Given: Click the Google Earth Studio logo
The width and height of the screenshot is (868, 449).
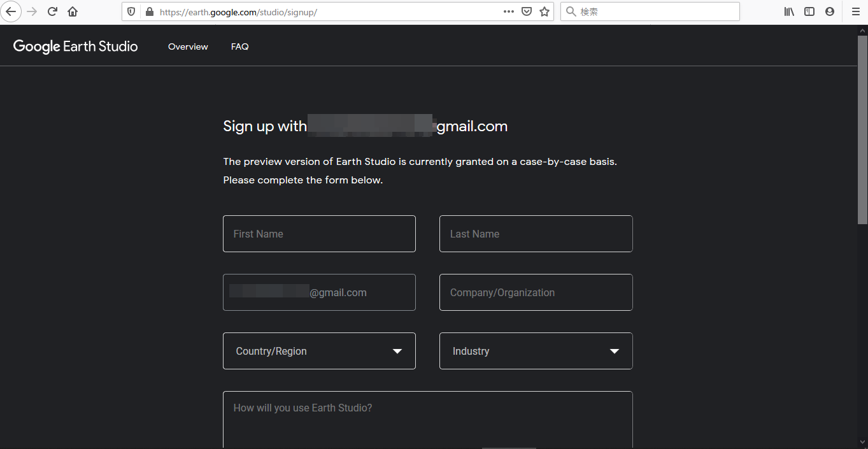Looking at the screenshot, I should [x=75, y=46].
